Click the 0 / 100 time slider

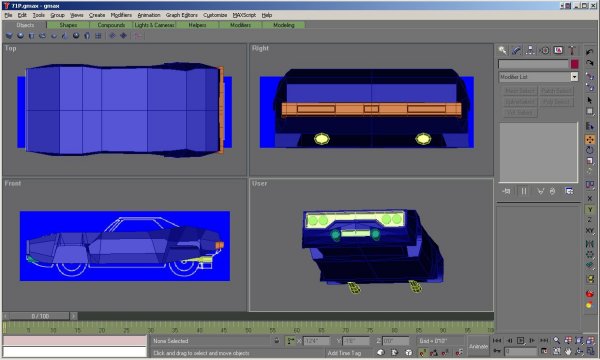[x=40, y=316]
